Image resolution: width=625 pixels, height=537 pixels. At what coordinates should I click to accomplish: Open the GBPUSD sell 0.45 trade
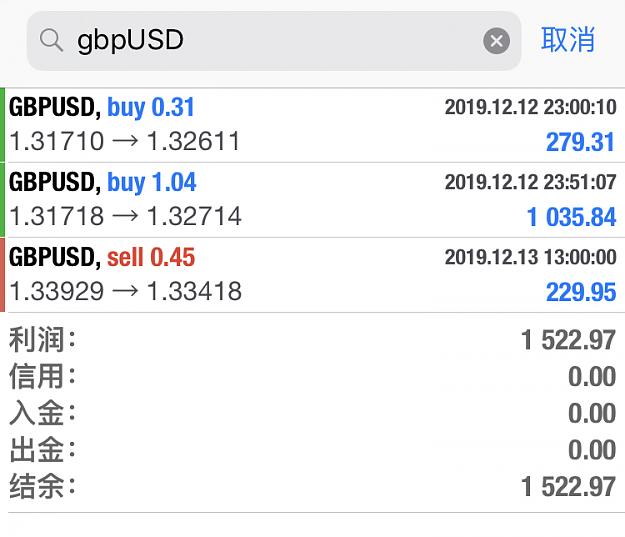pos(312,275)
